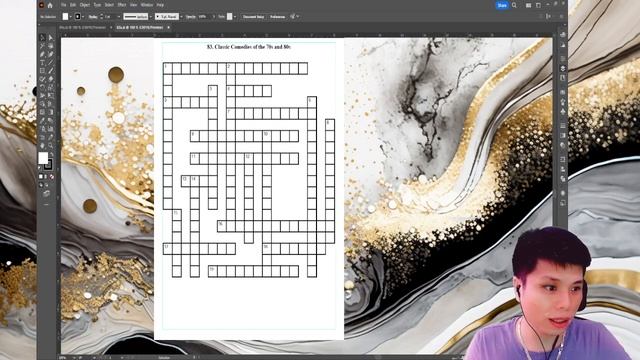Choose the Gradient tool
Image resolution: width=640 pixels, height=360 pixels.
tap(51, 112)
